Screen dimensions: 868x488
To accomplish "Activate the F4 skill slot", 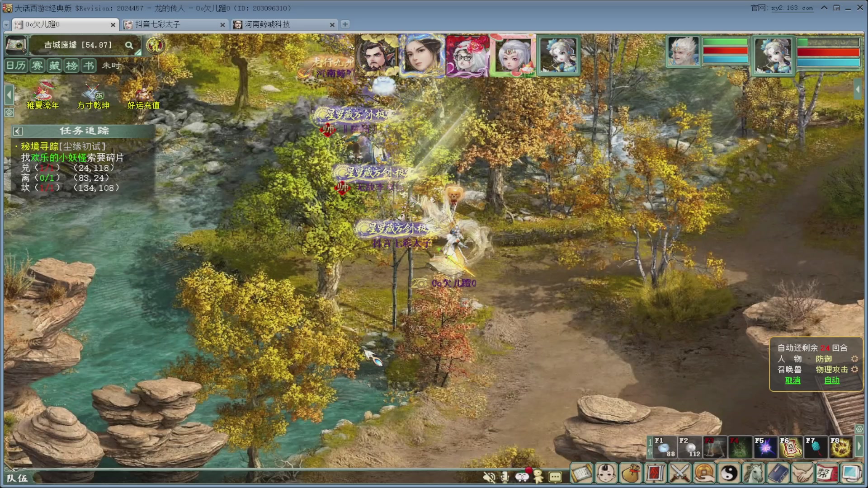I will 740,447.
